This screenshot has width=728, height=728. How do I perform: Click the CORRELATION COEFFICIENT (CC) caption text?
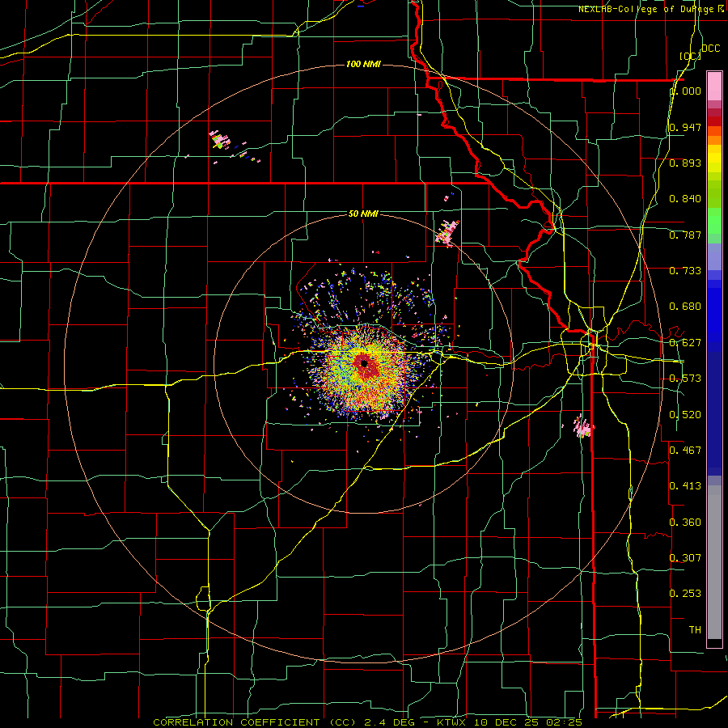coord(255,722)
